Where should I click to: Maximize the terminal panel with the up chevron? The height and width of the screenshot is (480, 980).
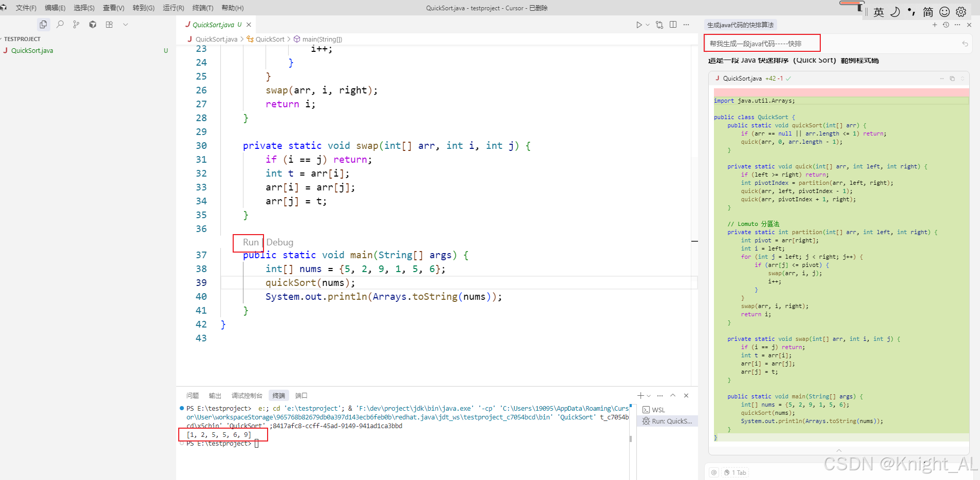pos(673,396)
